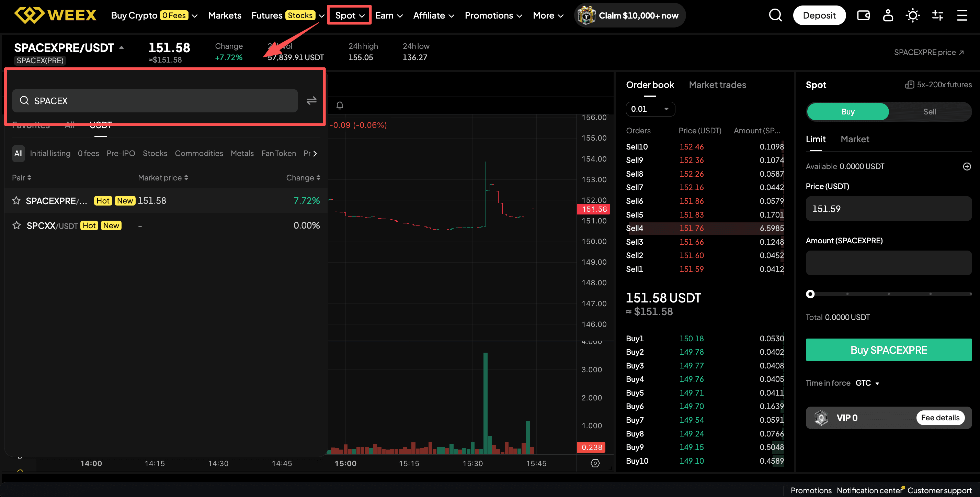Expand Buy Crypto dropdown
980x497 pixels.
pyautogui.click(x=154, y=15)
